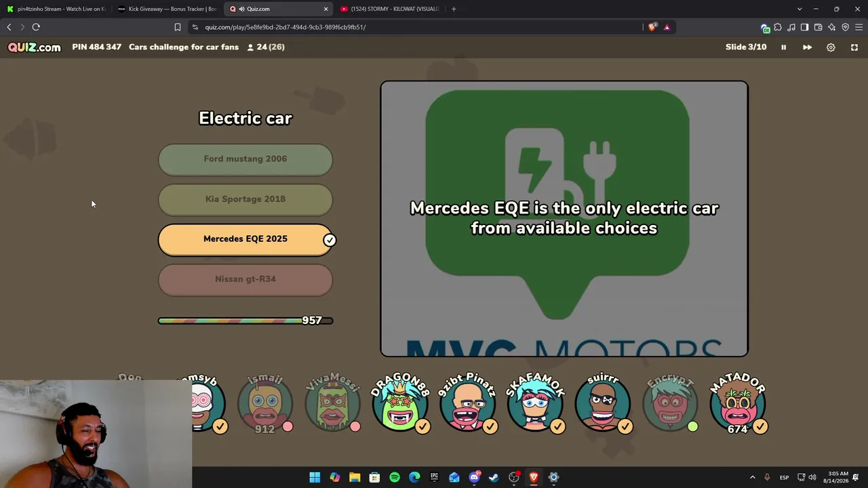The height and width of the screenshot is (488, 868).
Task: Enter fullscreen mode in quiz
Action: pos(854,47)
